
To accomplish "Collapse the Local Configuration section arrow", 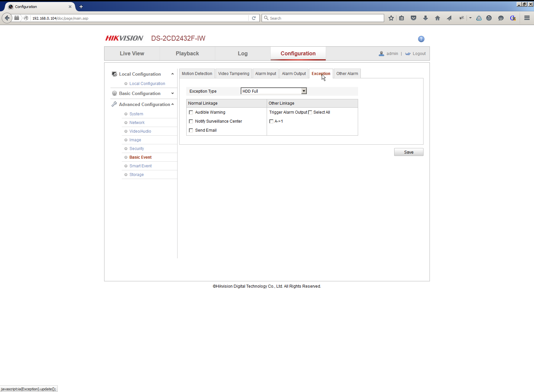I will 173,74.
